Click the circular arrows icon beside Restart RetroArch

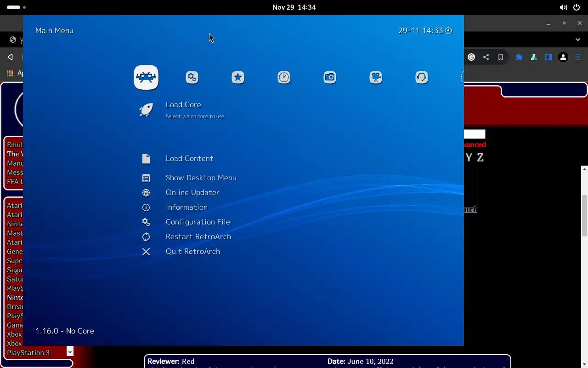[146, 237]
